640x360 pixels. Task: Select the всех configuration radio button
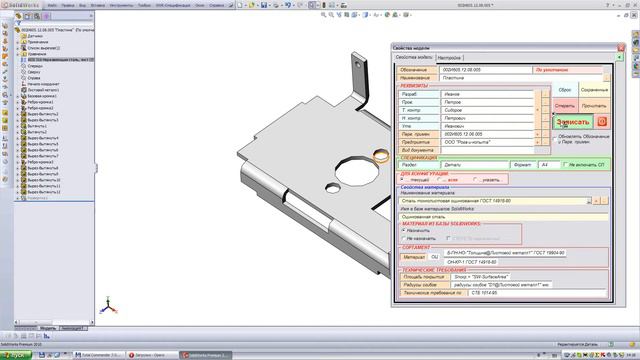point(439,180)
